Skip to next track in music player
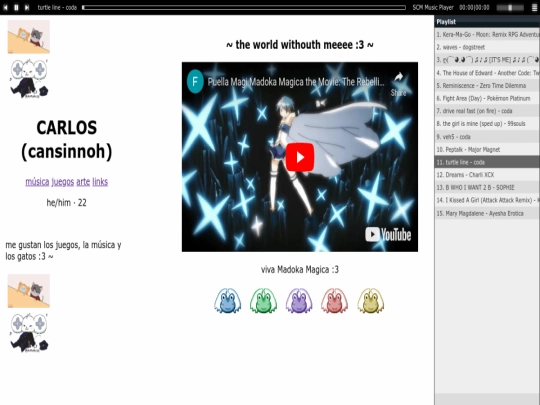Image resolution: width=540 pixels, height=405 pixels. pos(27,7)
